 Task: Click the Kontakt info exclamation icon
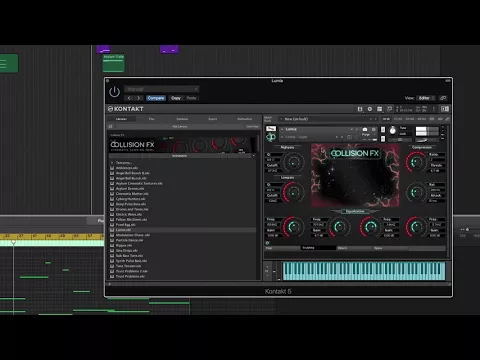(x=434, y=109)
